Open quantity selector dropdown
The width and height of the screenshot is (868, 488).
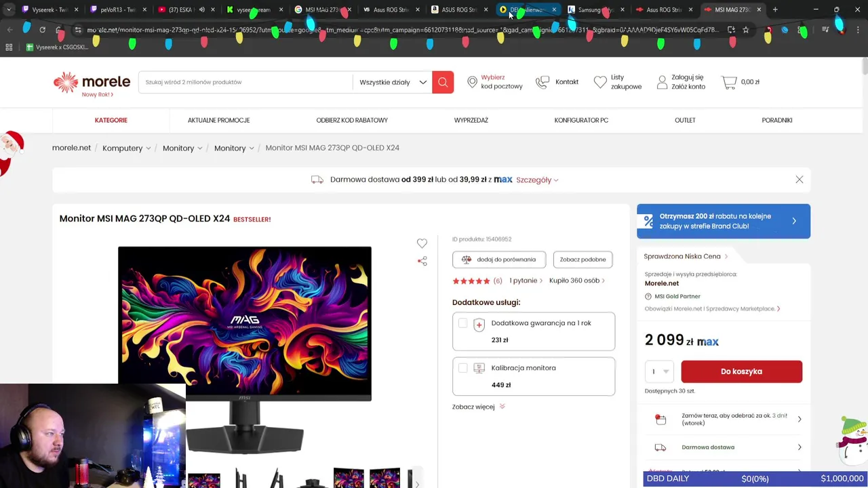tap(659, 371)
